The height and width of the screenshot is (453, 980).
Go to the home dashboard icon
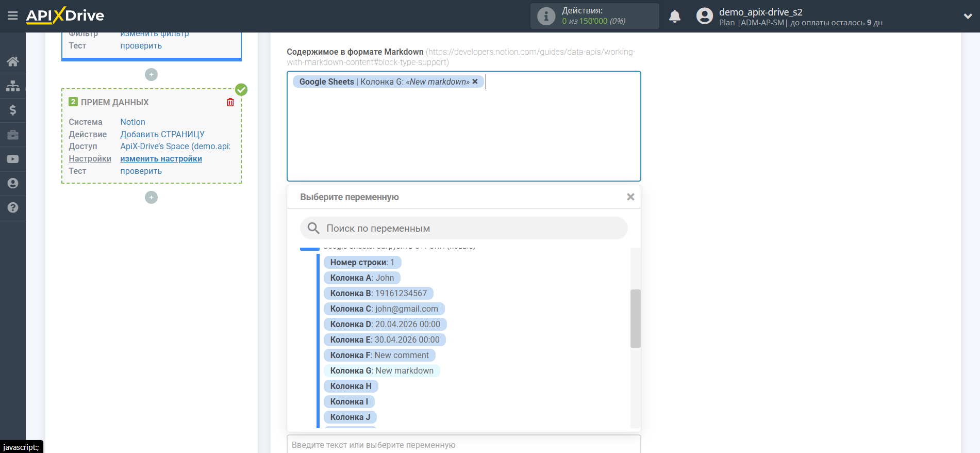pos(13,61)
